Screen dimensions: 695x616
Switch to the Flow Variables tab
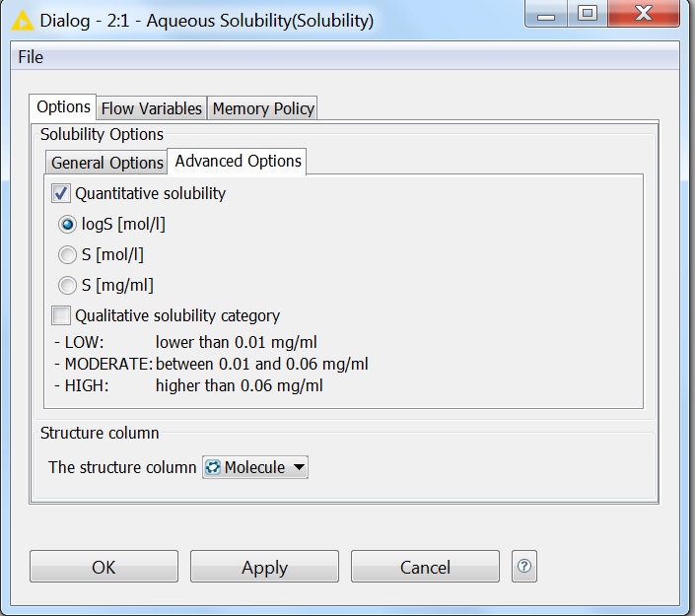pos(151,108)
